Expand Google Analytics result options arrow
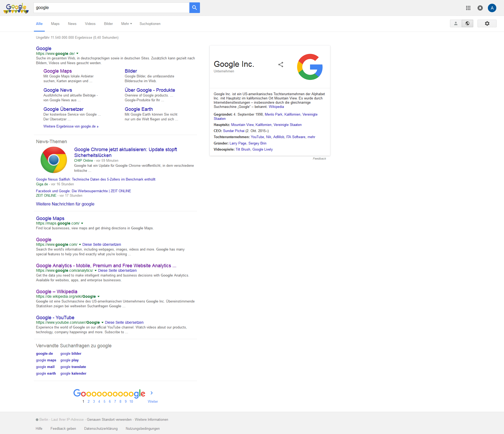The height and width of the screenshot is (434, 504). pos(96,271)
